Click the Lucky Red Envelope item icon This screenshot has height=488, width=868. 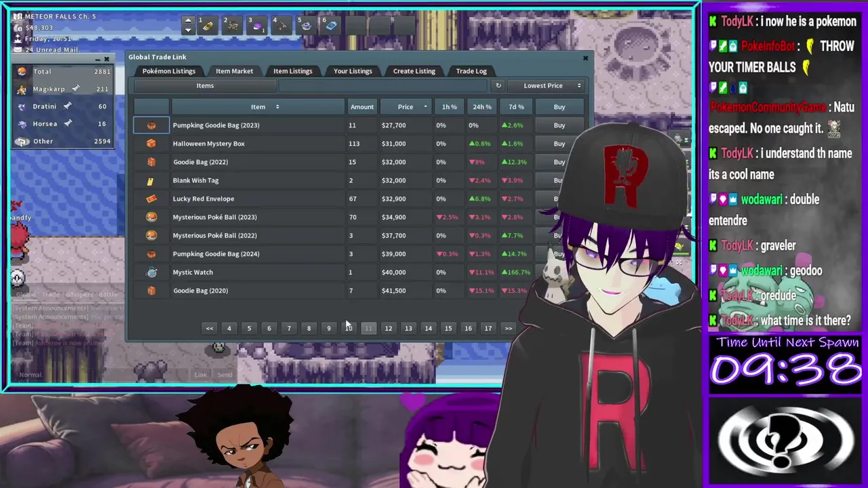(151, 199)
